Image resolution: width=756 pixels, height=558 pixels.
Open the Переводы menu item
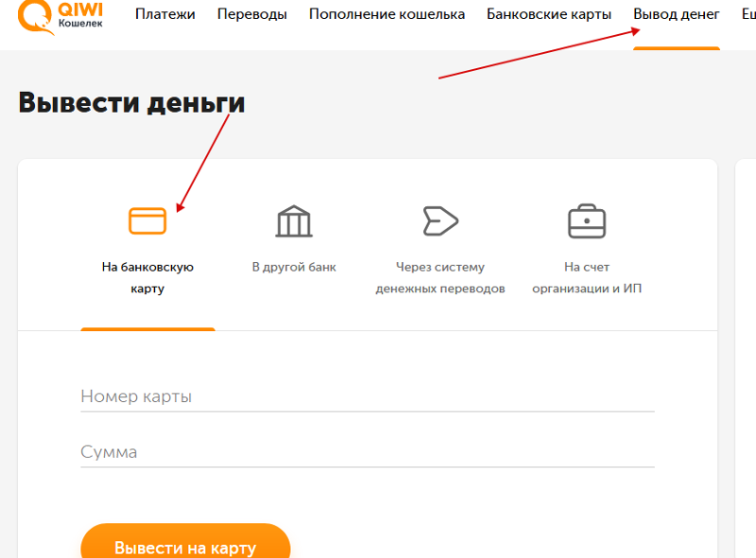tap(252, 14)
